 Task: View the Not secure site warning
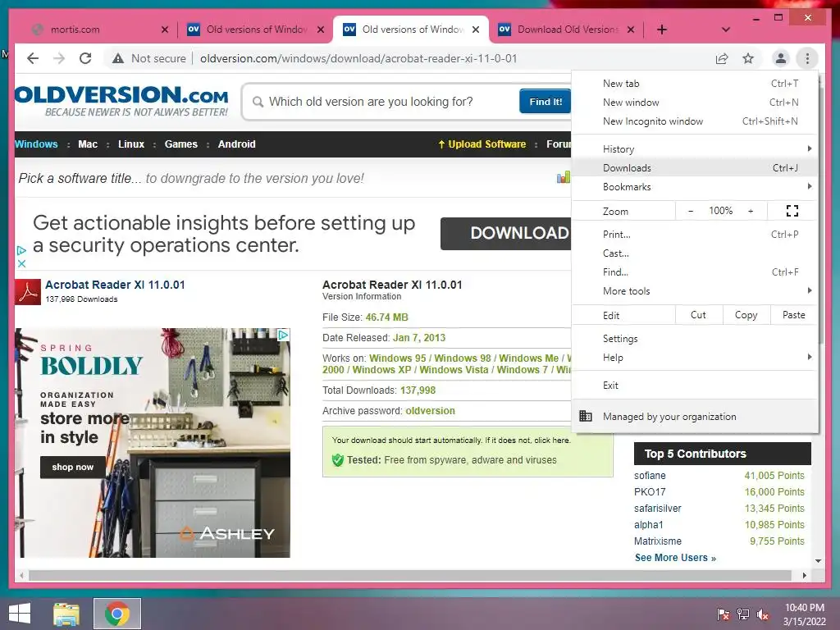point(149,58)
